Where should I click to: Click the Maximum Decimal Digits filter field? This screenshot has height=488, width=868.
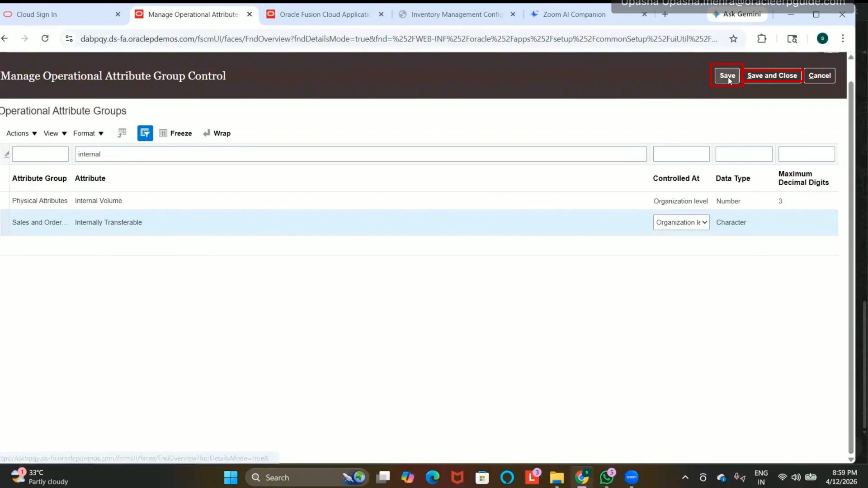pyautogui.click(x=806, y=154)
